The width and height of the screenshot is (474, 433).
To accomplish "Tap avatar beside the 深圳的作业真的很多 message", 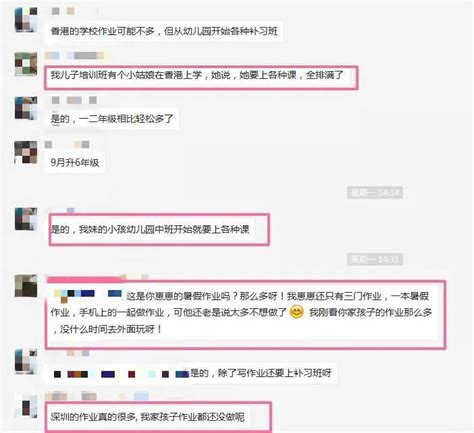I will click(x=26, y=405).
